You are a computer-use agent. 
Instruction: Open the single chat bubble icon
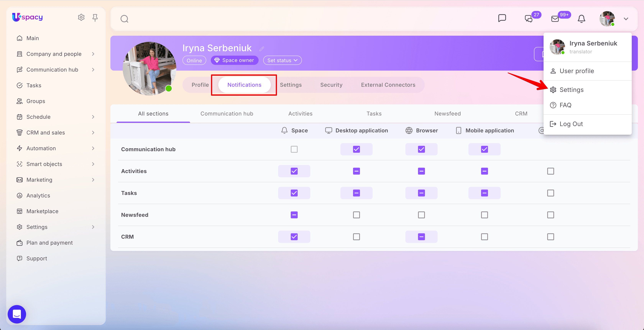[x=502, y=18]
